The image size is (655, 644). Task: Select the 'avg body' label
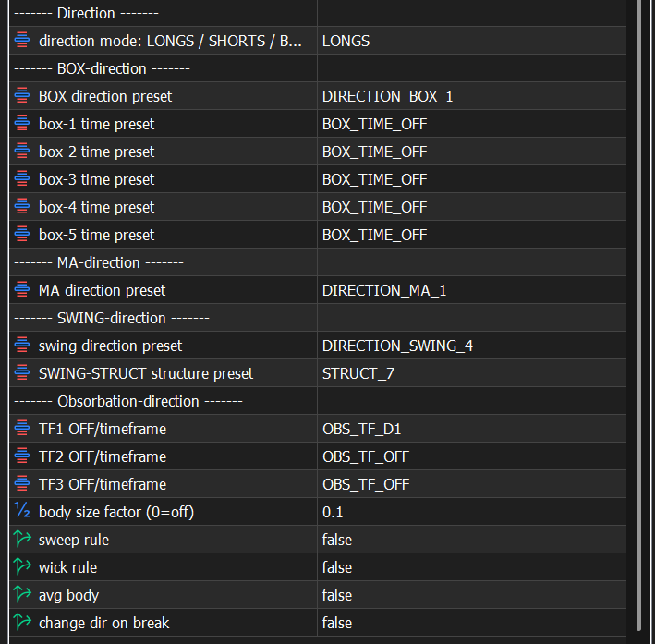tap(69, 596)
